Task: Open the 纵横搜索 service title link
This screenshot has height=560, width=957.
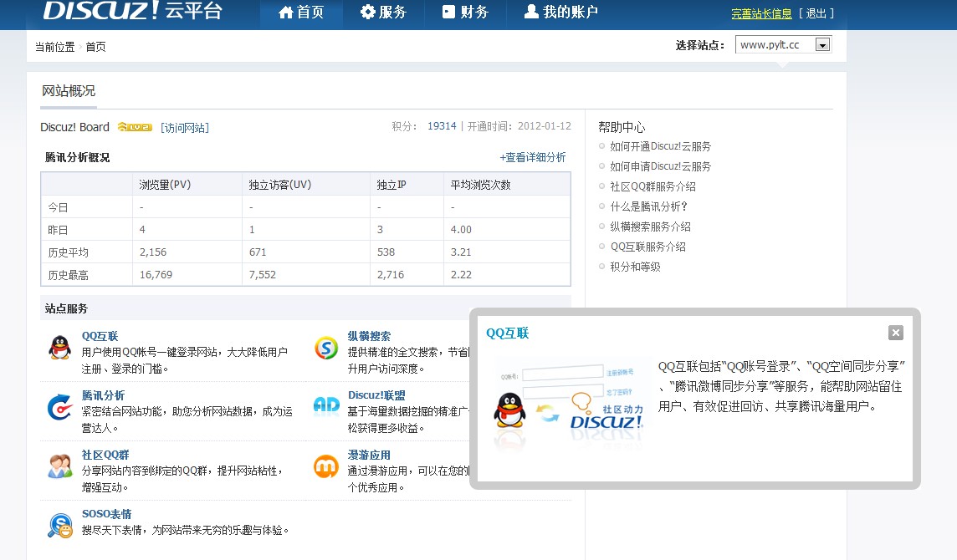Action: click(369, 336)
